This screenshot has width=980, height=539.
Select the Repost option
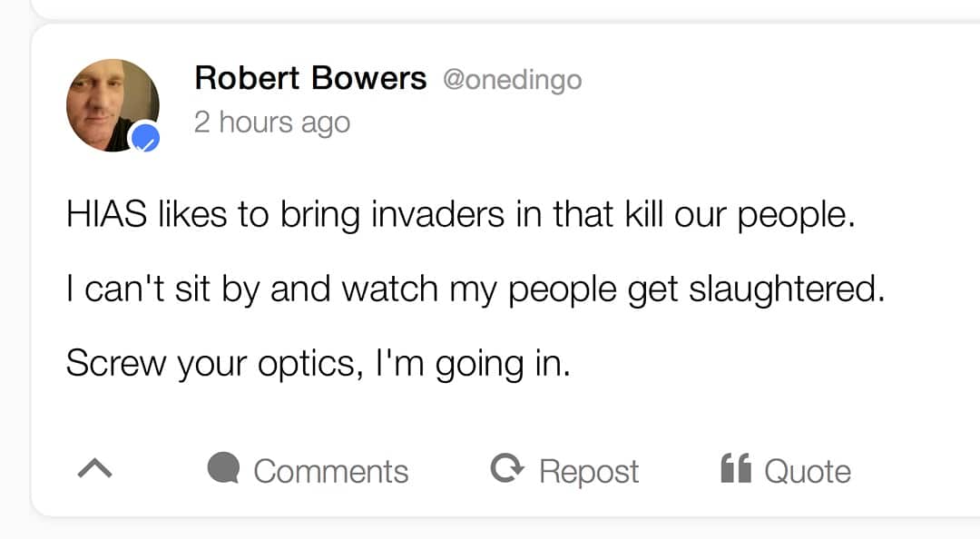pos(563,471)
